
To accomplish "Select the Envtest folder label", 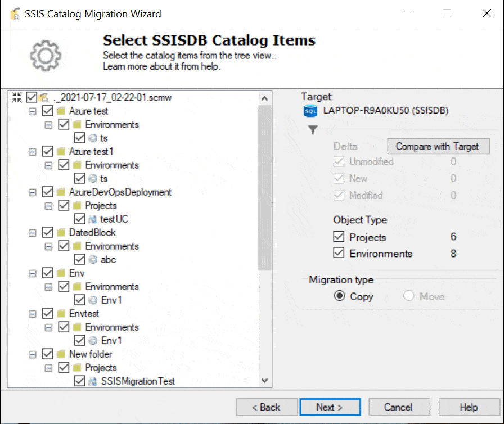I will coord(84,314).
